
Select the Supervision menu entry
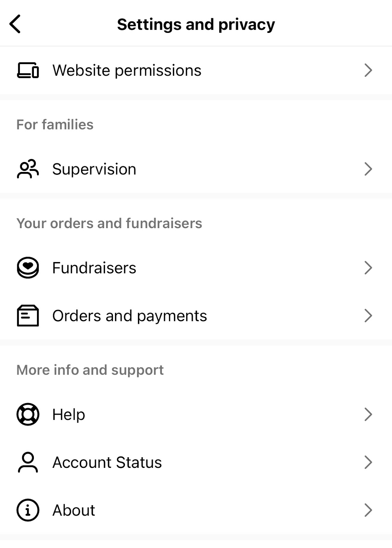coord(94,169)
